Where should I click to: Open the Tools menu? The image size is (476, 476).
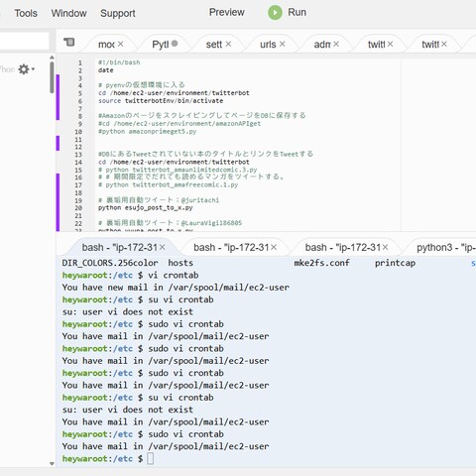(x=26, y=13)
